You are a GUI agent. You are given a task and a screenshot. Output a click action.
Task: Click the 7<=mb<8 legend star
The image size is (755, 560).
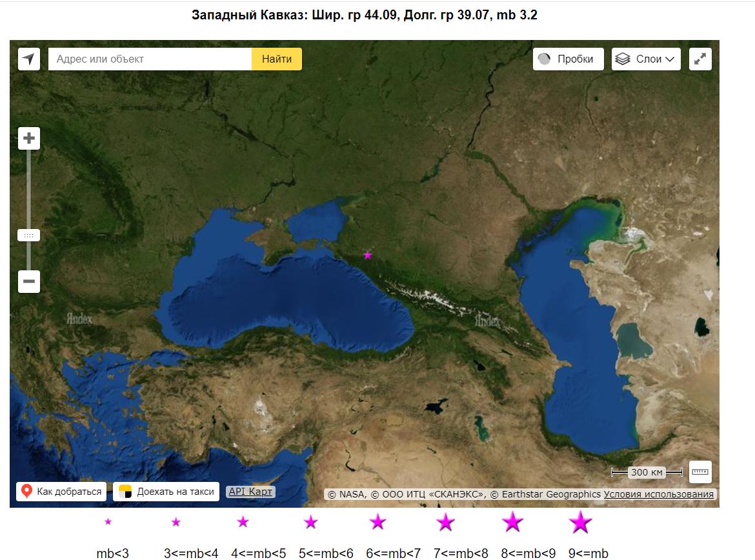click(445, 522)
